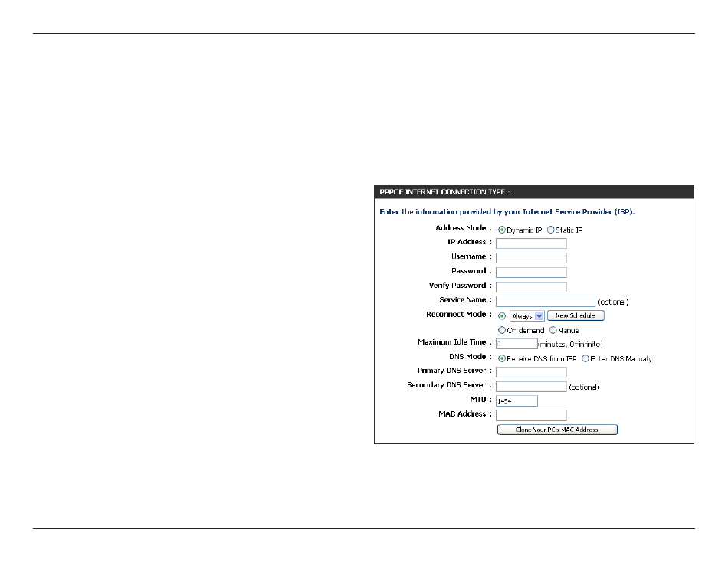Focus the Service Name input field

(x=546, y=301)
